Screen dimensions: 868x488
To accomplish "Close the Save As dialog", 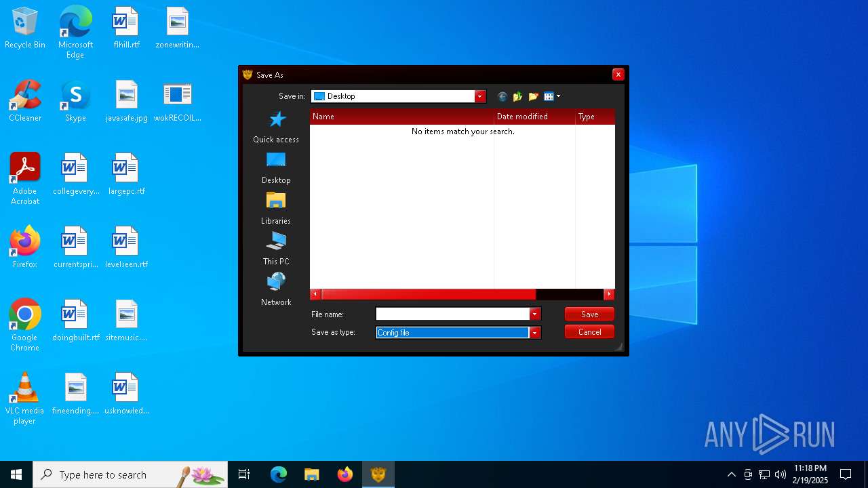I will (618, 75).
